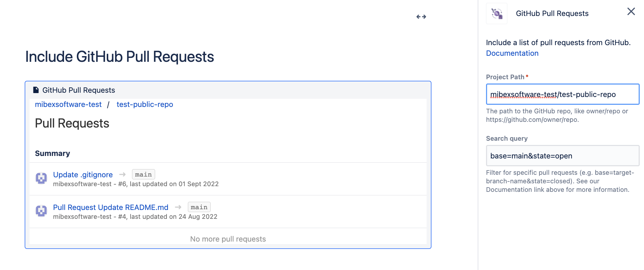Click the avatar beside Pull Request Update README.md

click(x=41, y=211)
